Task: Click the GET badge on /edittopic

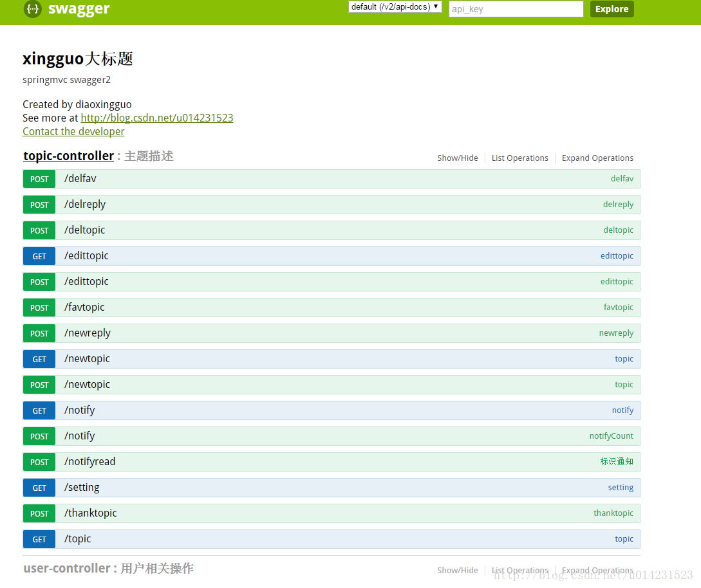Action: coord(39,255)
